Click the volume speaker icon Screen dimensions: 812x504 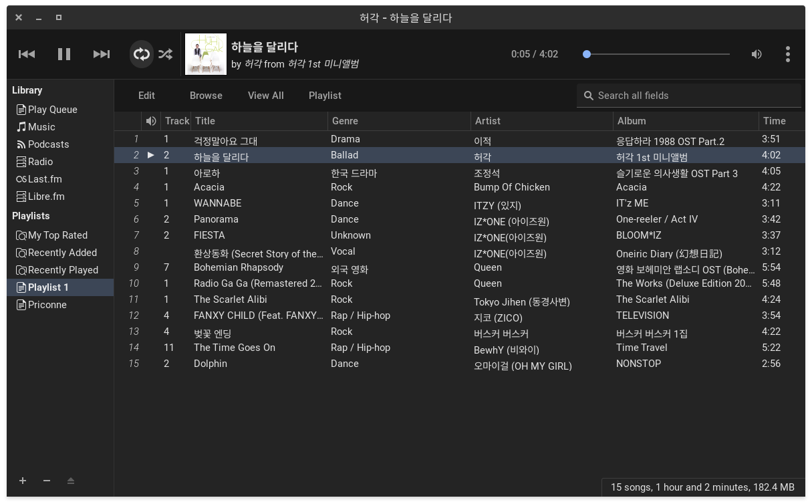click(757, 54)
